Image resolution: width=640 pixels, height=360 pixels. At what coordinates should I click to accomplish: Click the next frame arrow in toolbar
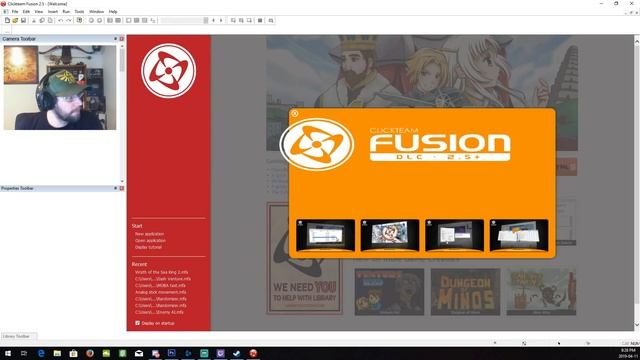coord(221,20)
